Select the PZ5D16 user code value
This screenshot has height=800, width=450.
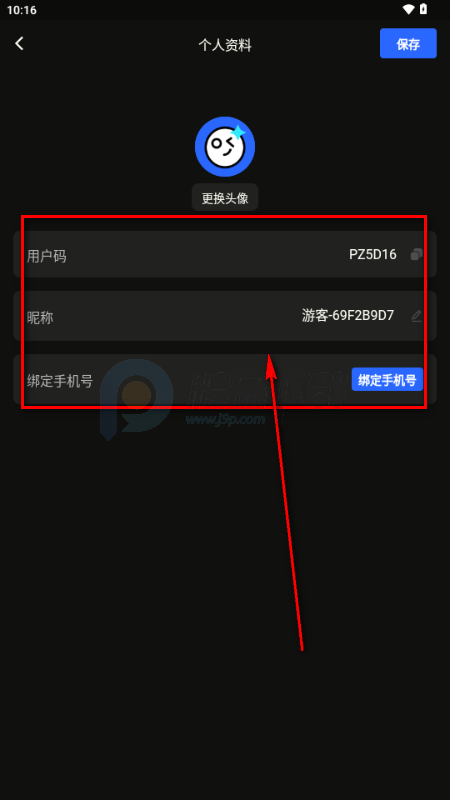pyautogui.click(x=373, y=255)
